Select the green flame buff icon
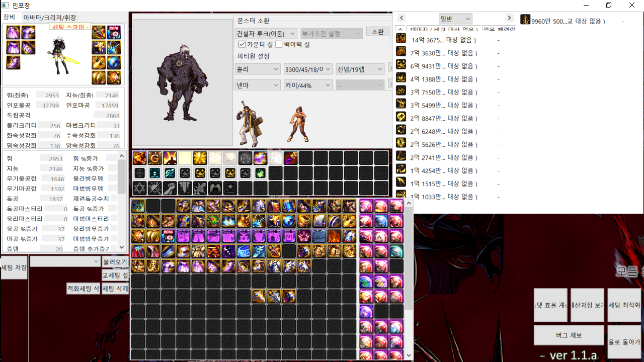The height and width of the screenshot is (362, 644). 260,173
